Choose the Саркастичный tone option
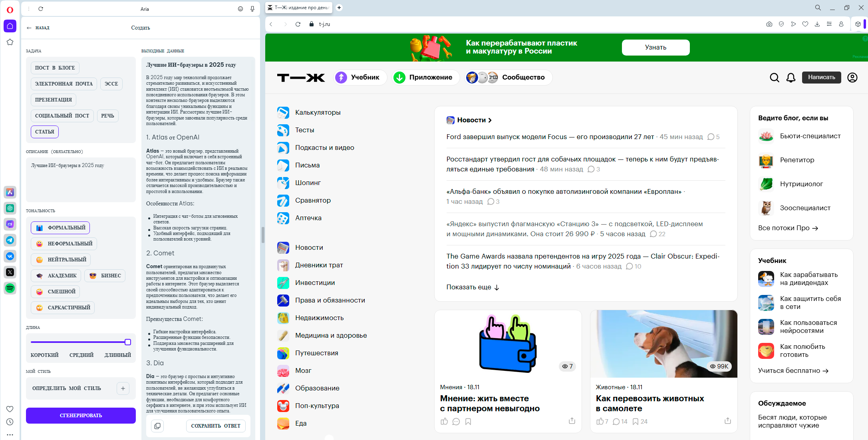Viewport: 868px width, 440px height. (x=63, y=308)
